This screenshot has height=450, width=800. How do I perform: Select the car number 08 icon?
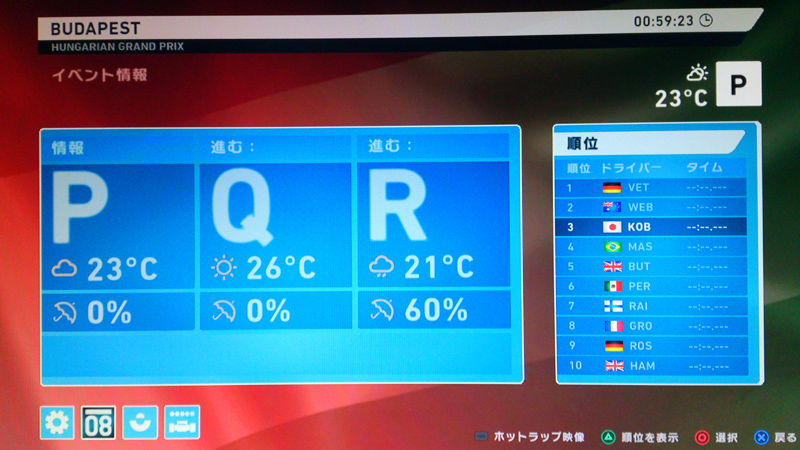tap(98, 422)
